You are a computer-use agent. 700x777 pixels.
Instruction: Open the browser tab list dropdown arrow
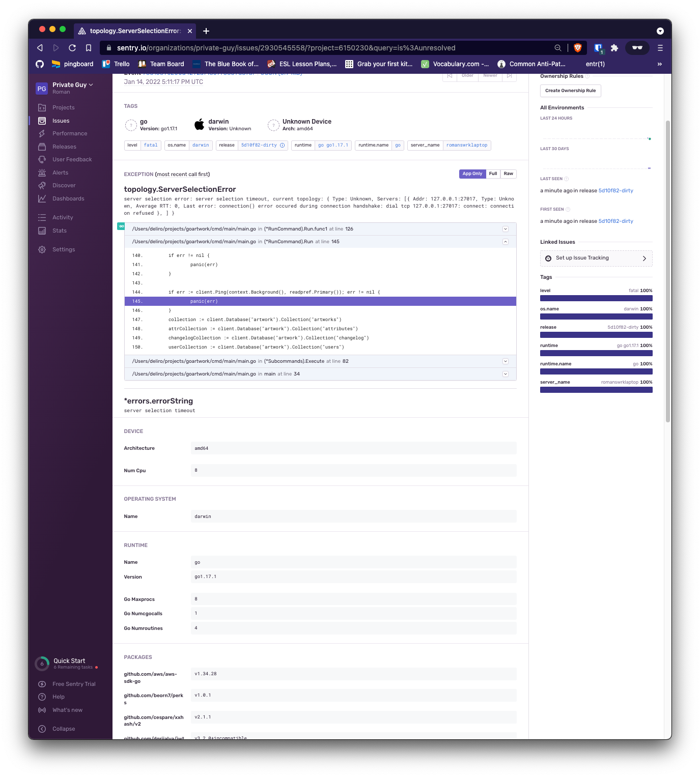(x=660, y=31)
